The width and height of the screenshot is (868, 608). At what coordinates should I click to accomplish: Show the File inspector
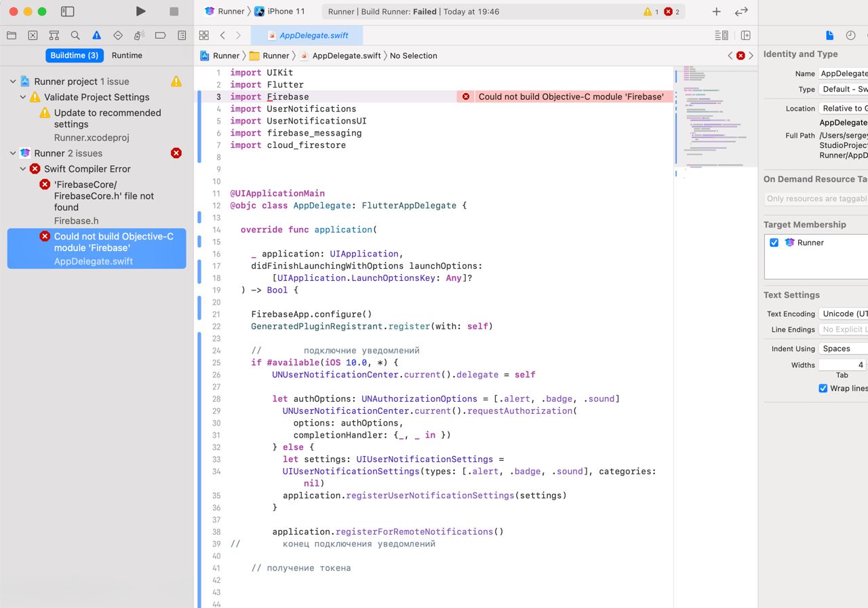(829, 35)
